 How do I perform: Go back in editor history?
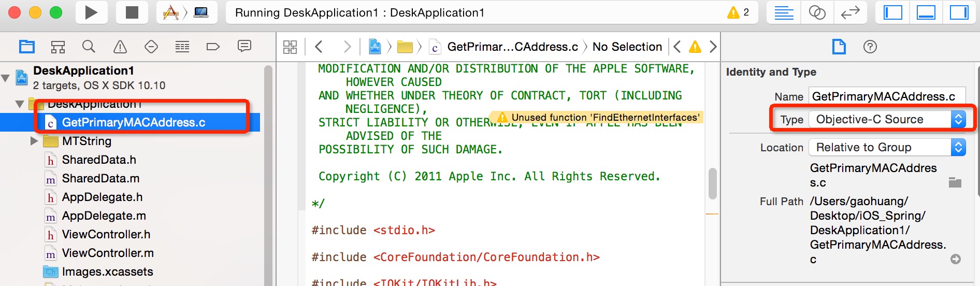click(319, 47)
